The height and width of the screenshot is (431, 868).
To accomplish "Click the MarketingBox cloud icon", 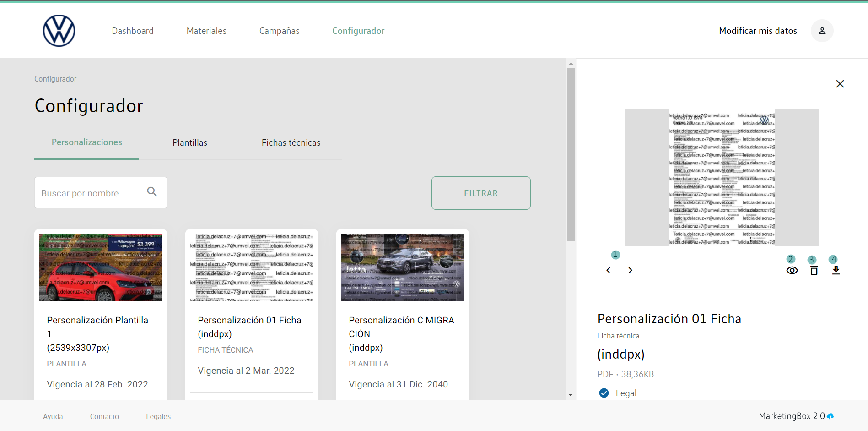I will [x=830, y=416].
